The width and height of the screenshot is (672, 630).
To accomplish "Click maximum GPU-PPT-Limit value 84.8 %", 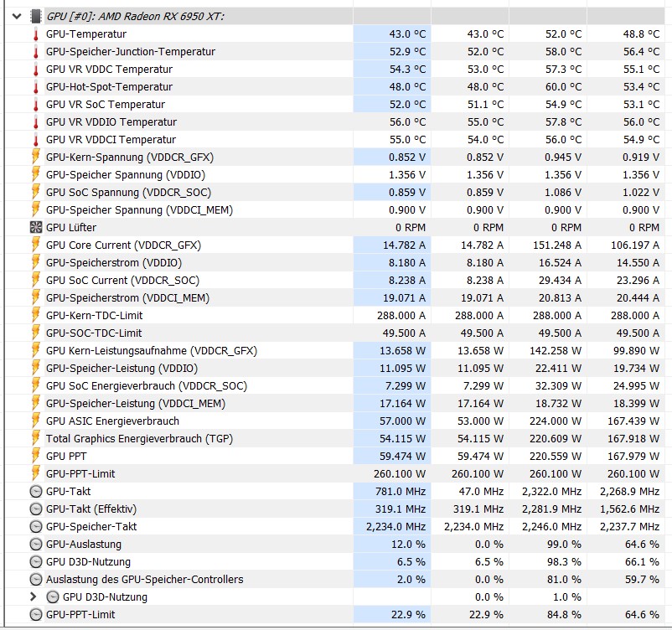I will pyautogui.click(x=564, y=614).
